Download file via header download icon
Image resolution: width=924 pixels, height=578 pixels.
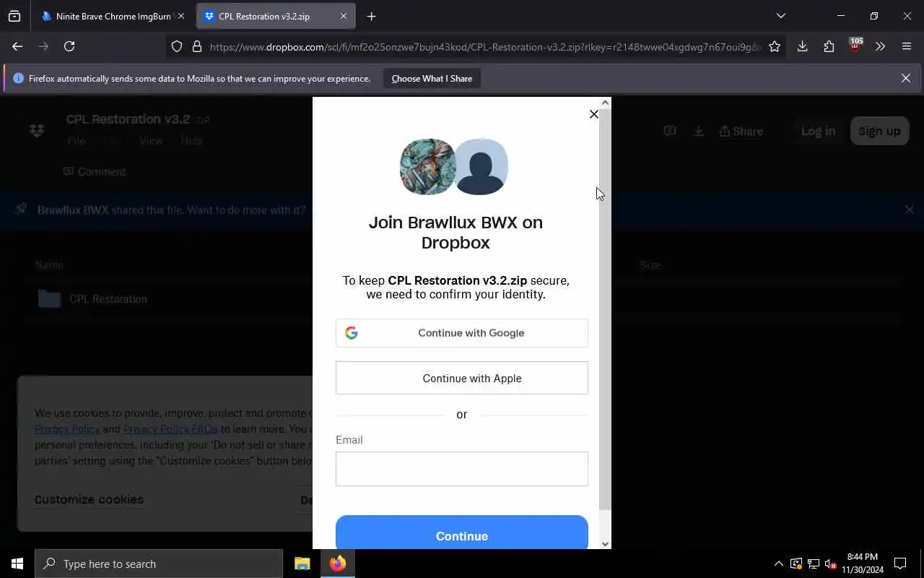coord(698,131)
